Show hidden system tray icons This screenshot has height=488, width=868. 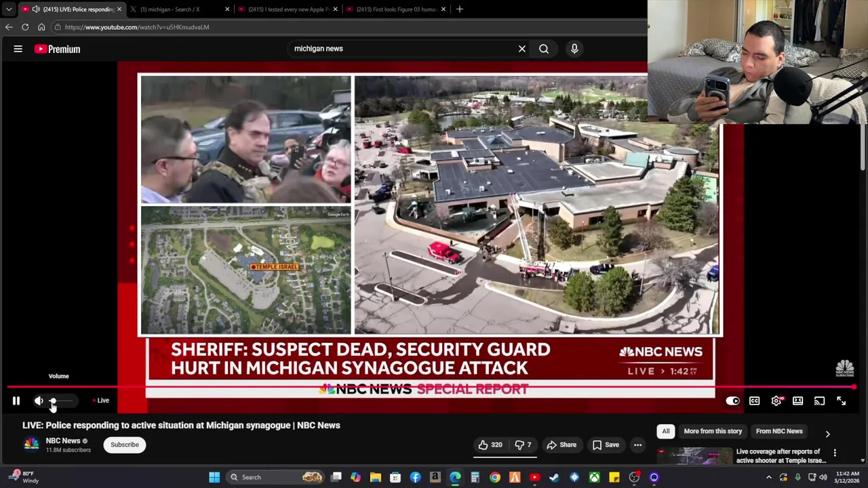coord(768,477)
